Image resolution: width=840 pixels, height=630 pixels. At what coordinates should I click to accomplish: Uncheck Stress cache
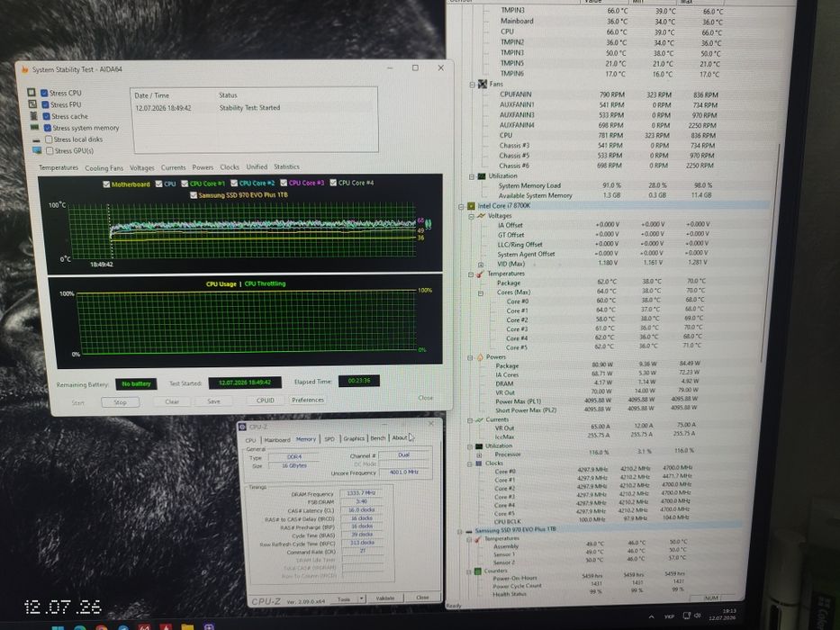pyautogui.click(x=47, y=116)
